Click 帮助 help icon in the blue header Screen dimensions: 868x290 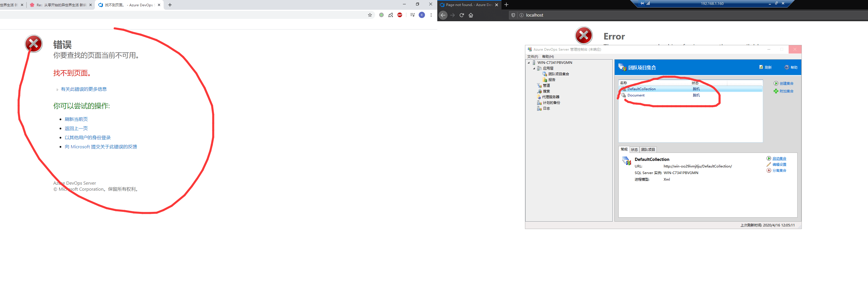(x=791, y=67)
